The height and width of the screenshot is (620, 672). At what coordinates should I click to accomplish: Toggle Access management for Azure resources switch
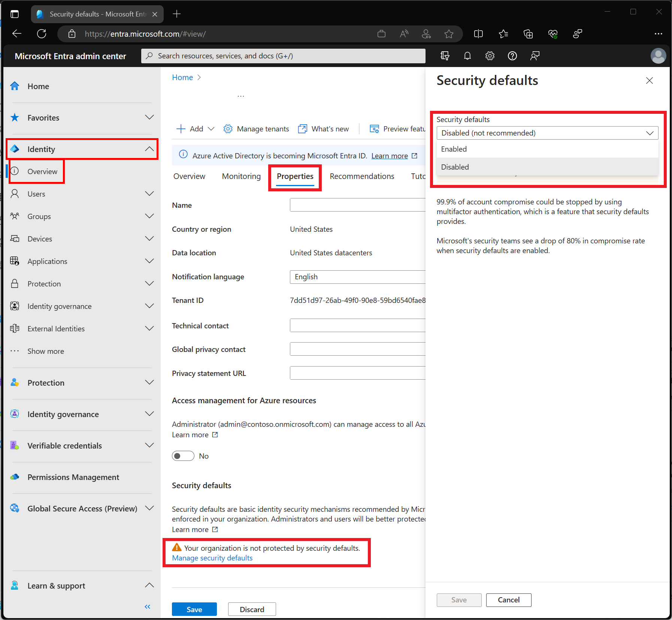pos(183,456)
